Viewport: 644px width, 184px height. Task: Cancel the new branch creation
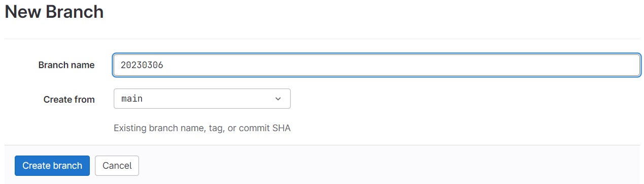117,166
